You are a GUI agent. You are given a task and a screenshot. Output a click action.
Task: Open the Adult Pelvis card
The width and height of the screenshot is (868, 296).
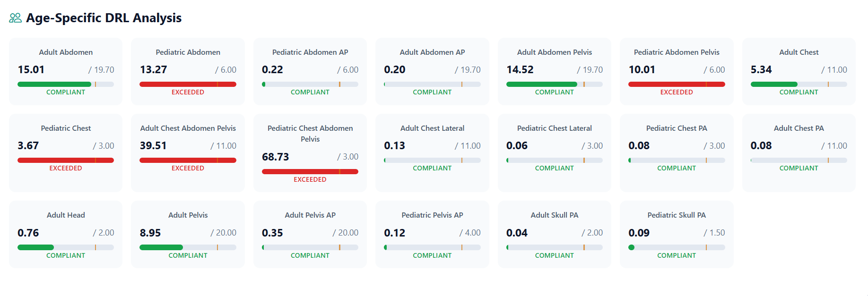(188, 234)
